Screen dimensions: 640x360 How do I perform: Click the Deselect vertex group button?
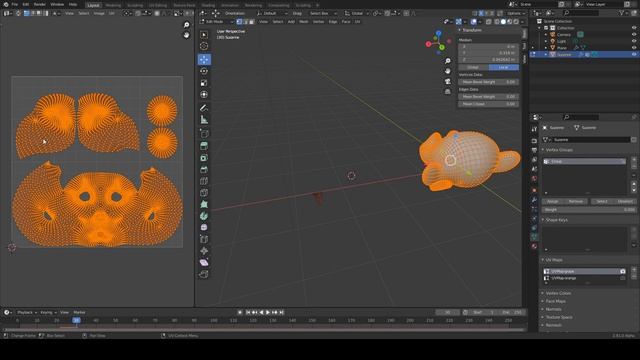(625, 201)
